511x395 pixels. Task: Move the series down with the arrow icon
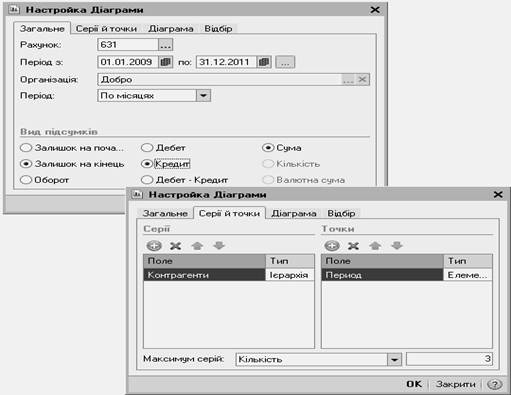(x=219, y=246)
